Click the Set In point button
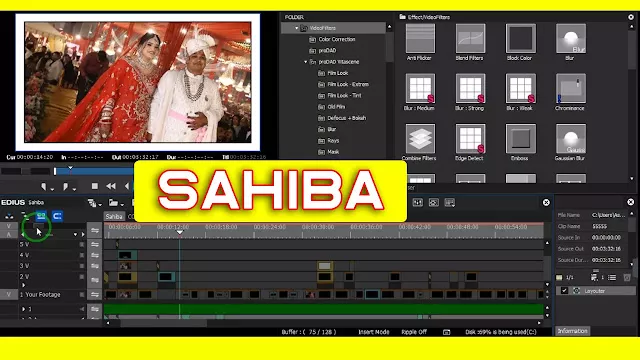Screen dimensions: 640x360 [x=44, y=187]
